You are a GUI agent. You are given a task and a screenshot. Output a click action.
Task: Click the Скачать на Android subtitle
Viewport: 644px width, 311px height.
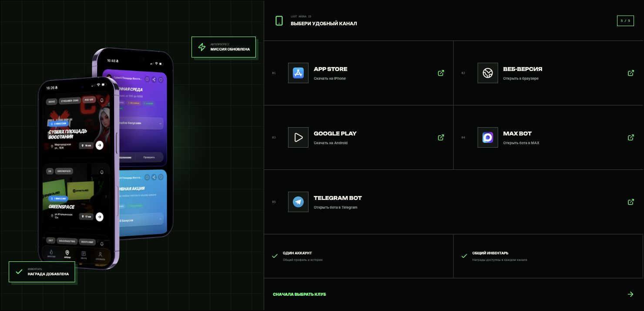[331, 143]
